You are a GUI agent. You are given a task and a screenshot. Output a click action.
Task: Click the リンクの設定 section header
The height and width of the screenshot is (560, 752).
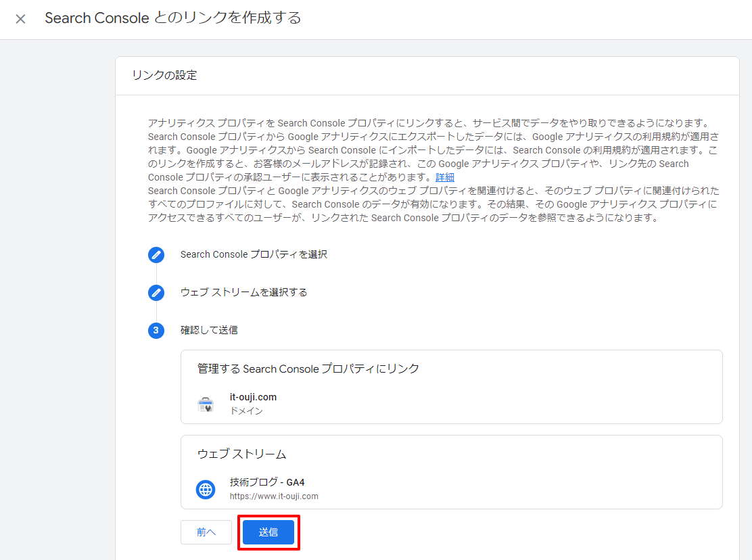[164, 75]
